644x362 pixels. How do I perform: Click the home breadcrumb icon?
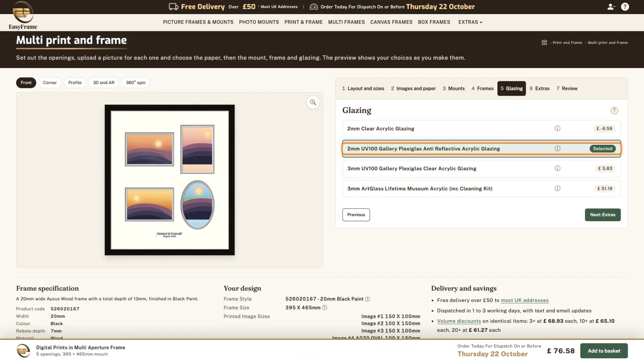544,42
